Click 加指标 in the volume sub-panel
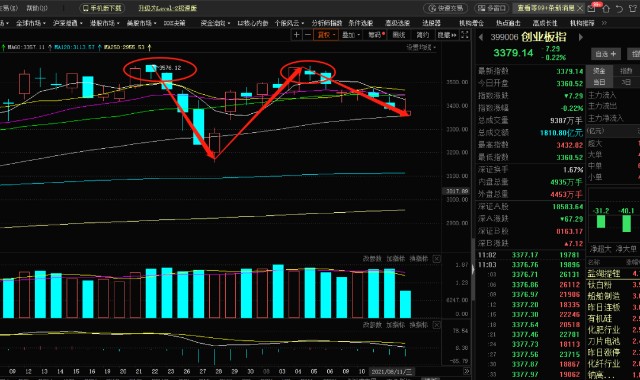 (x=395, y=259)
